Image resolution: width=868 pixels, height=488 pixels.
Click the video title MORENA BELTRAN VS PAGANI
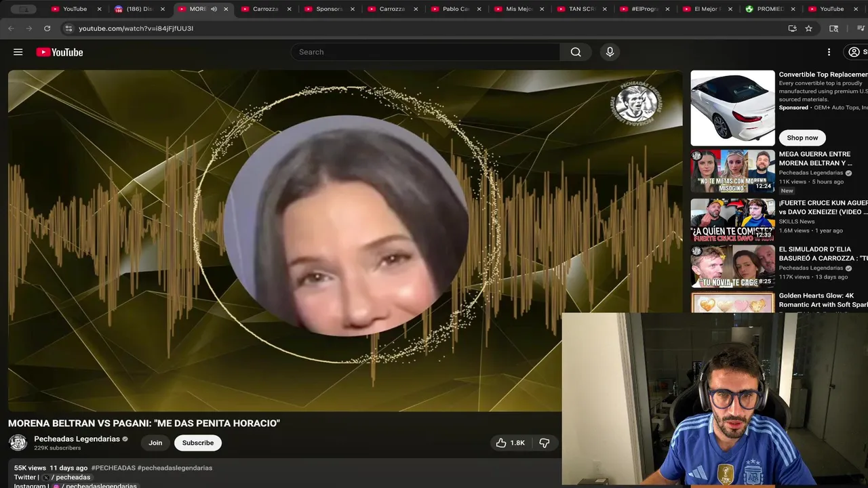tap(144, 424)
